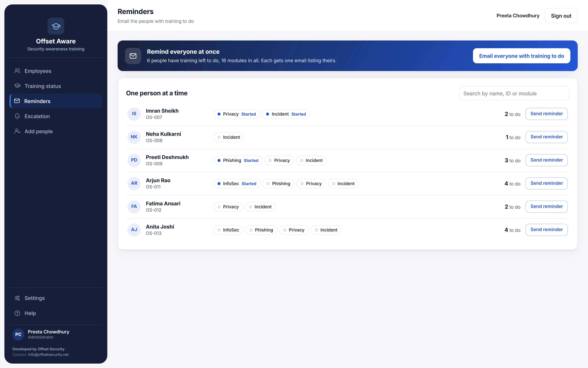Click Fatima Ansari's Privacy chip

tap(228, 207)
